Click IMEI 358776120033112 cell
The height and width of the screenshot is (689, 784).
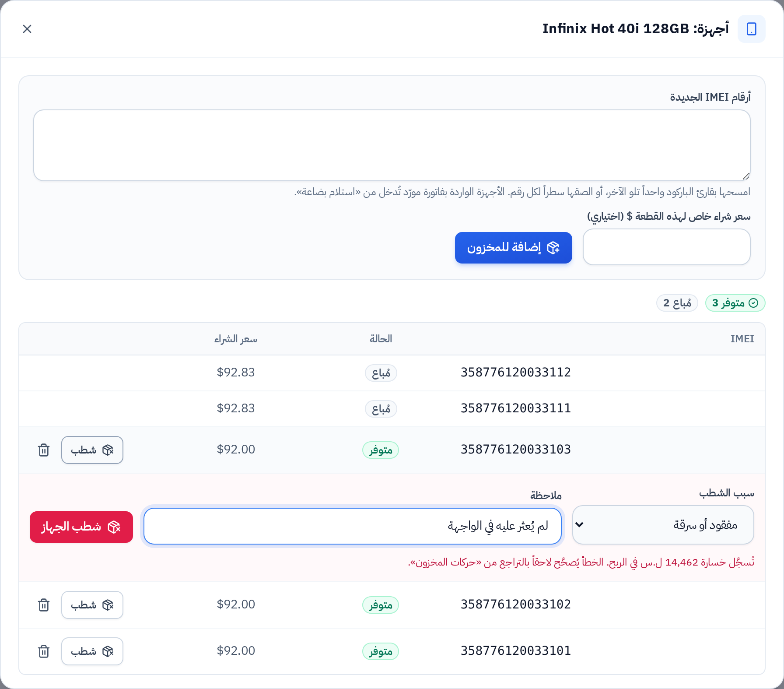(x=516, y=373)
